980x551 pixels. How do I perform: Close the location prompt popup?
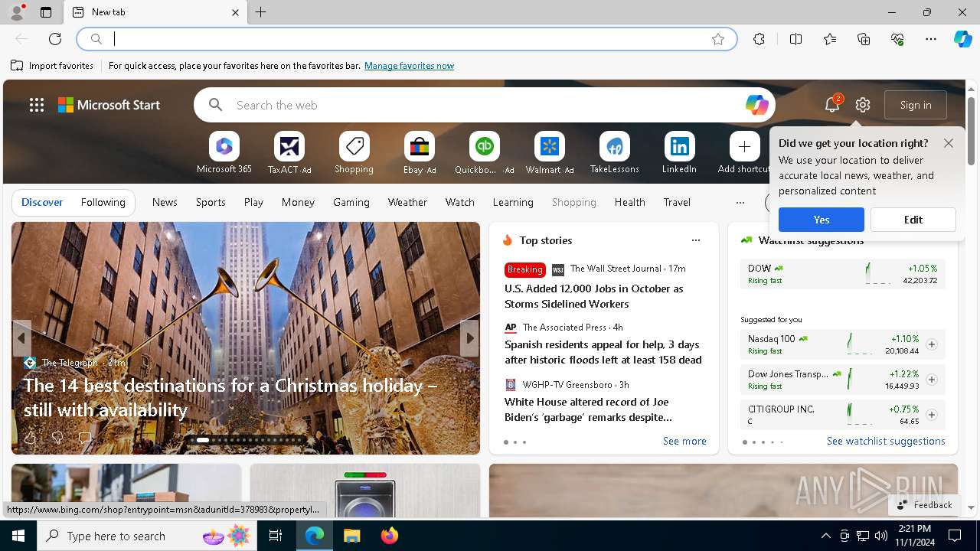point(949,143)
